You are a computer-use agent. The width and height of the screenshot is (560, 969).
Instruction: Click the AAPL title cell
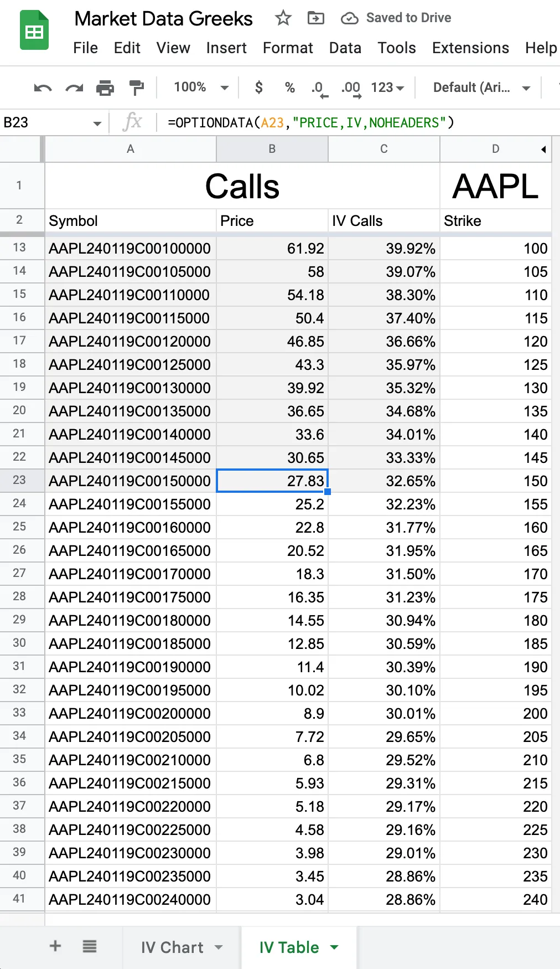pos(495,185)
